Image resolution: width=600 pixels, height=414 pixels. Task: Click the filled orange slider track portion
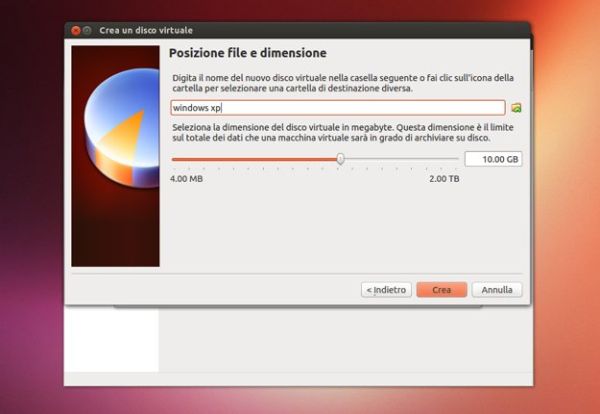pyautogui.click(x=255, y=158)
